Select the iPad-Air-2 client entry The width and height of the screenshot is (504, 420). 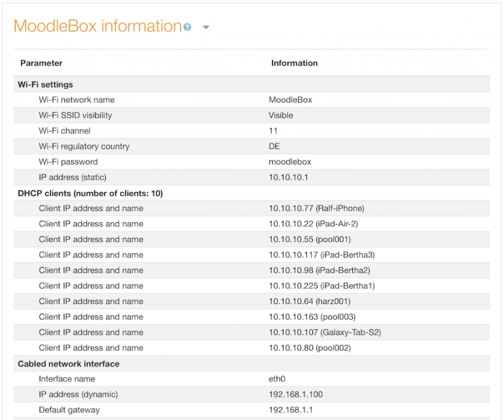(313, 224)
